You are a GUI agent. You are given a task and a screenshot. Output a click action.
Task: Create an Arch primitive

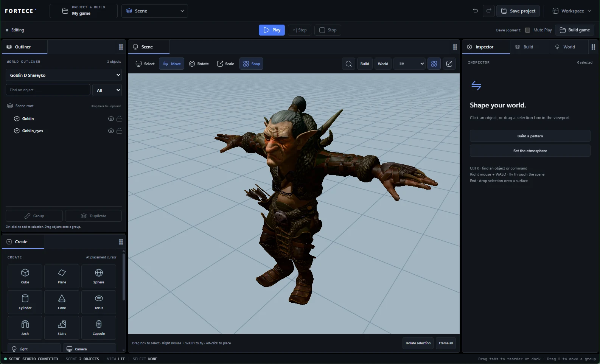coord(25,328)
